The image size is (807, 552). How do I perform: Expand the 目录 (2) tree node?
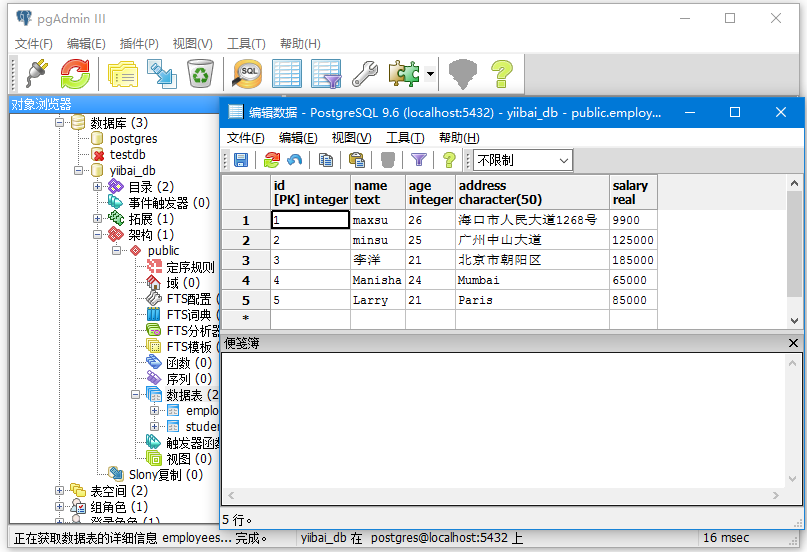(98, 187)
